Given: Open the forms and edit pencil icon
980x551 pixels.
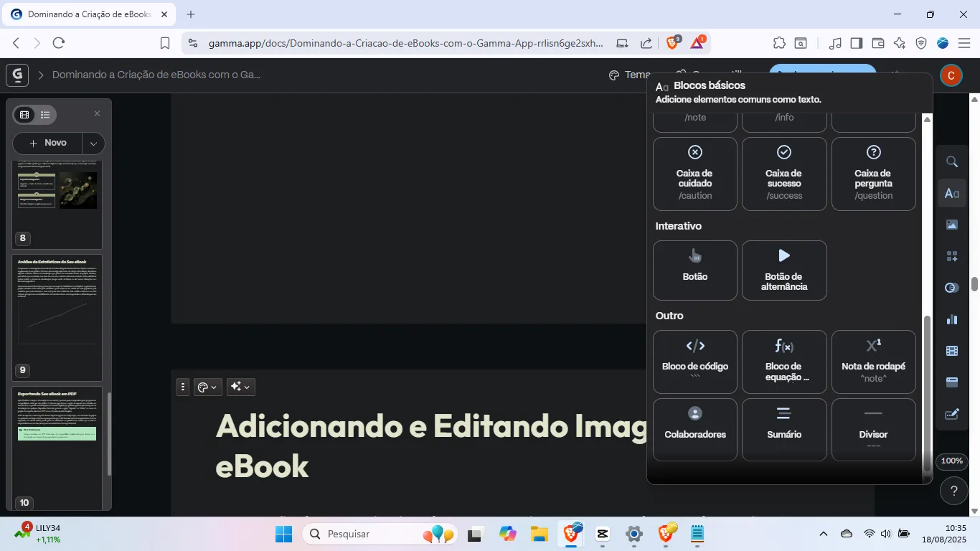Looking at the screenshot, I should pos(952,414).
